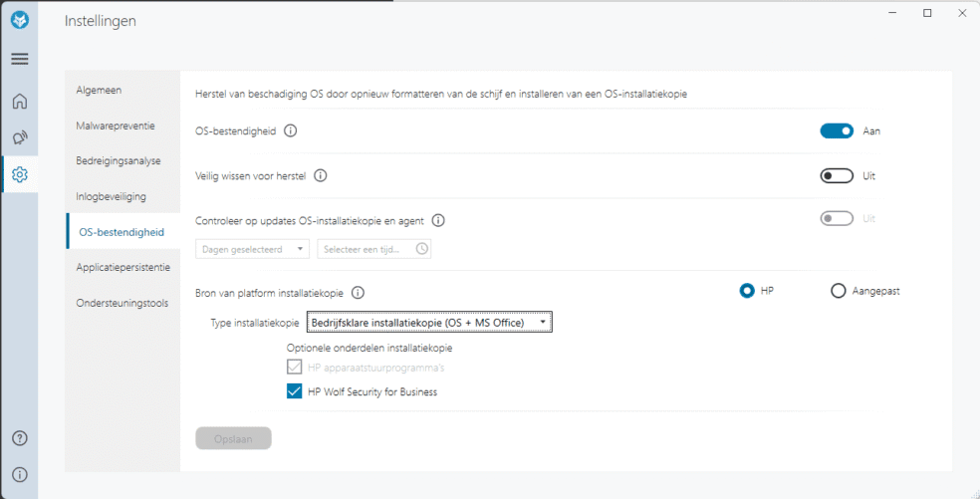Open the help question mark icon

19,437
